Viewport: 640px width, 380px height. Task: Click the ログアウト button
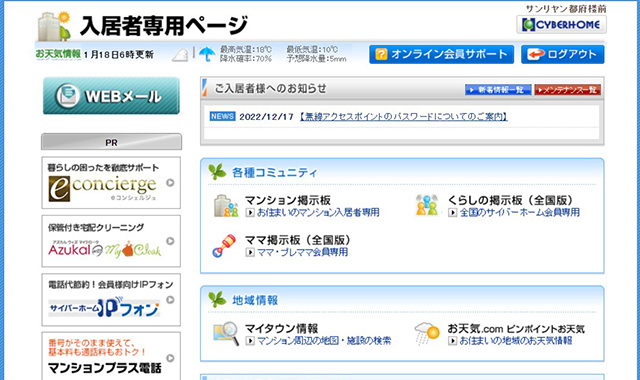(x=562, y=54)
